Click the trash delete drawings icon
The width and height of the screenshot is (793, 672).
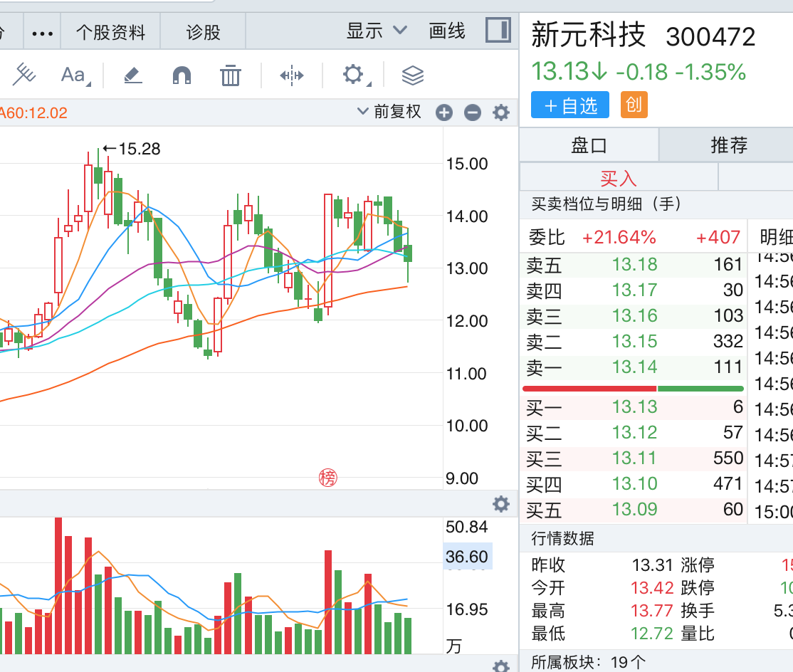click(231, 75)
